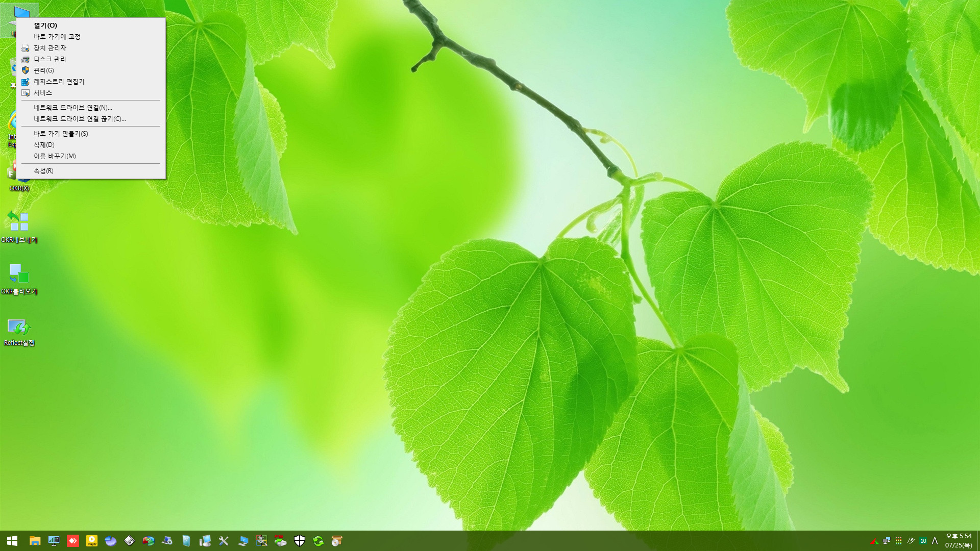Viewport: 980px width, 551px height.
Task: Click the green 10 tray icon
Action: 923,541
